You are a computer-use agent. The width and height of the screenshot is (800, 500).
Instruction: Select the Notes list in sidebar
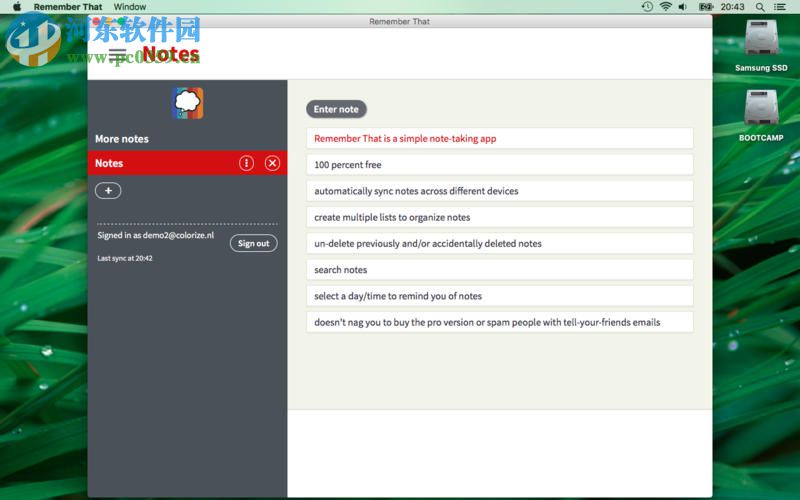point(187,163)
